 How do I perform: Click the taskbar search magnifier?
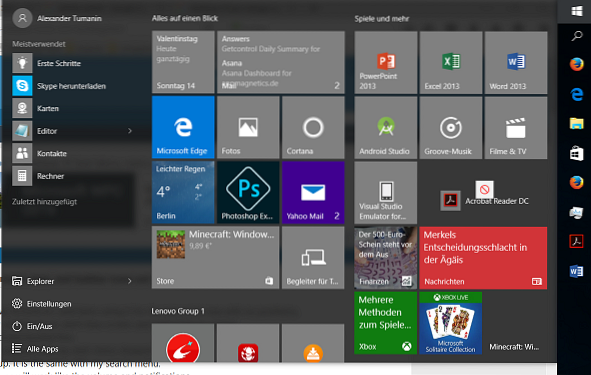(577, 36)
